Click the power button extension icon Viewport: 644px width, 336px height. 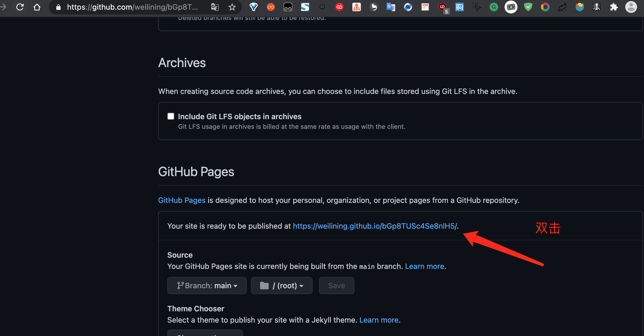click(322, 7)
